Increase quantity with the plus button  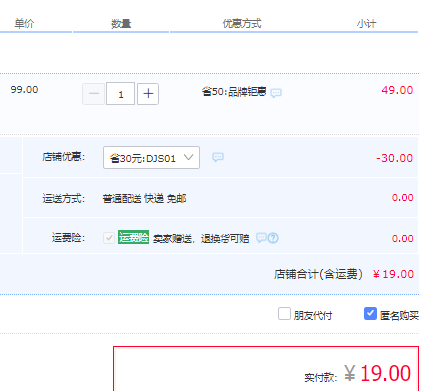(x=148, y=94)
